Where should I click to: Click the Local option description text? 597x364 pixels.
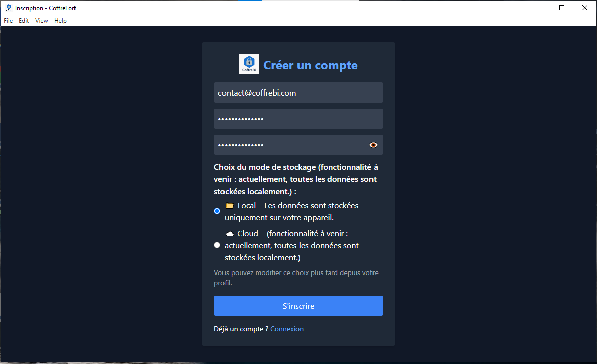[x=291, y=212]
